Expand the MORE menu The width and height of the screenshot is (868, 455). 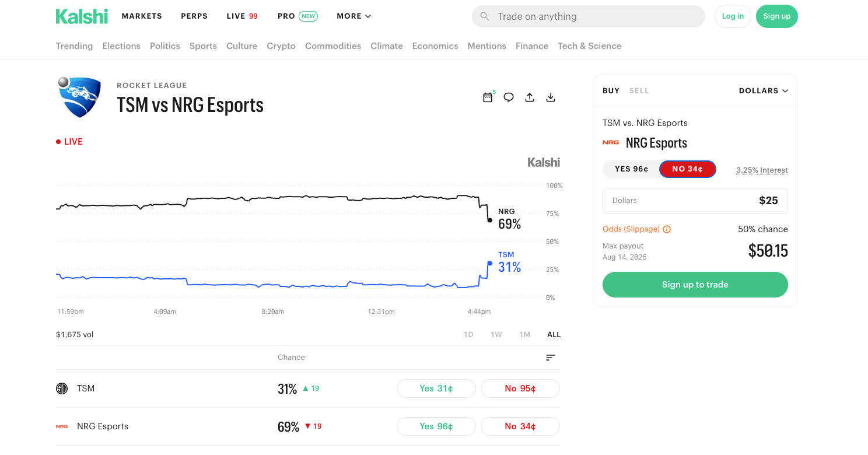pyautogui.click(x=353, y=16)
